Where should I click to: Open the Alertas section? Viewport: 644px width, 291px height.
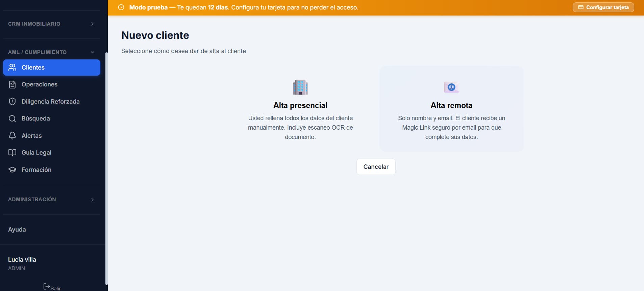coord(52,136)
